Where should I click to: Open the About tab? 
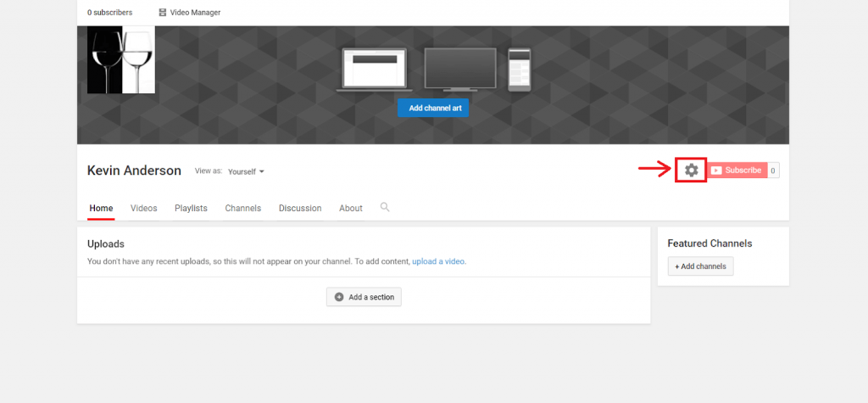351,209
